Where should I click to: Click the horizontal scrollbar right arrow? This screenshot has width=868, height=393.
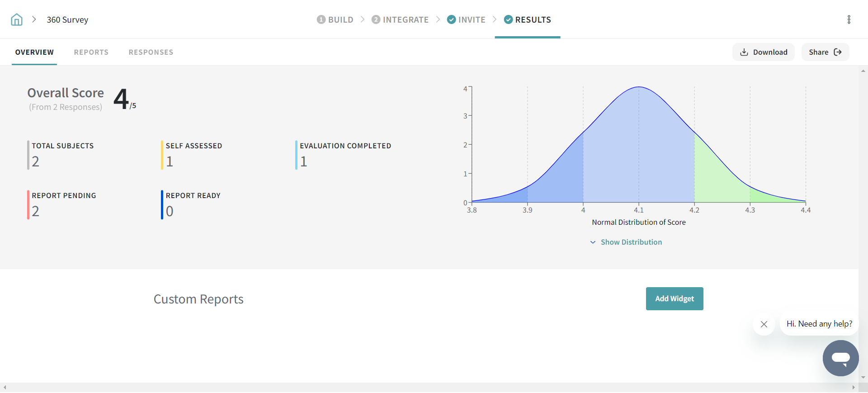(853, 388)
